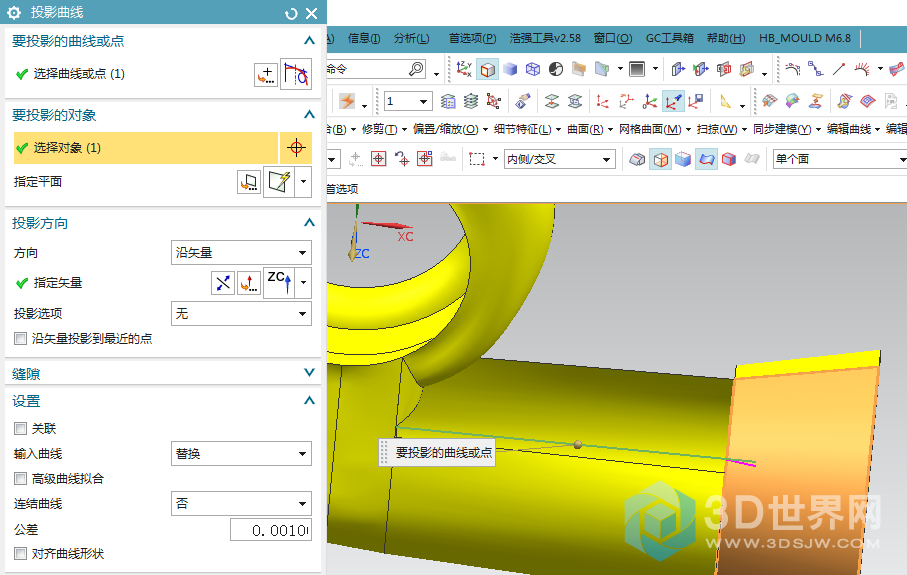
Task: Open the 窗口(O) menu
Action: point(613,38)
